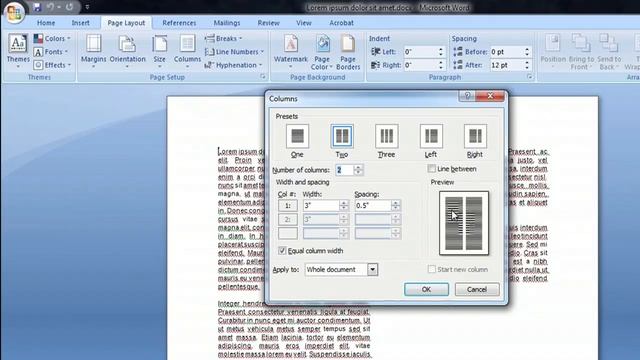Image resolution: width=640 pixels, height=360 pixels.
Task: Toggle Equal column width checkbox
Action: [x=282, y=251]
